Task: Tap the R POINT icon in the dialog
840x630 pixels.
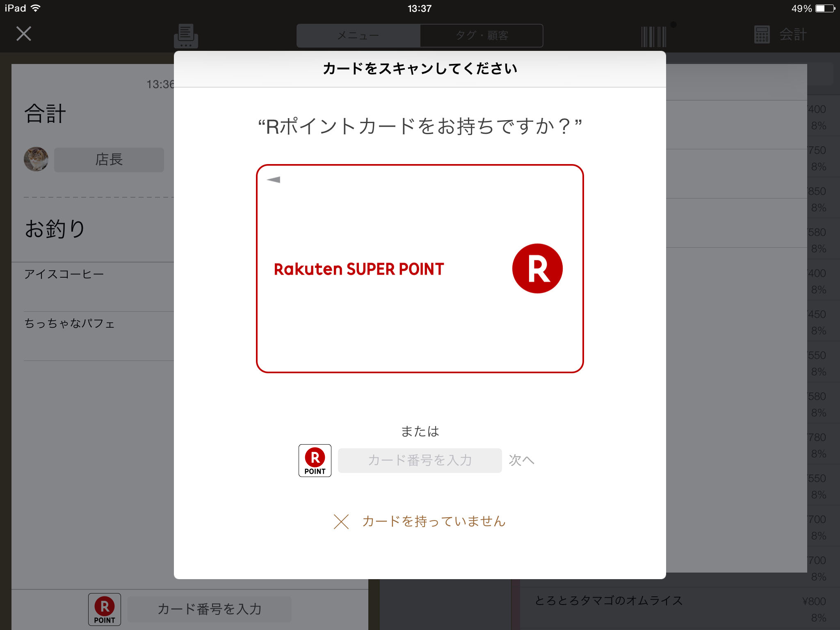Action: [x=315, y=460]
